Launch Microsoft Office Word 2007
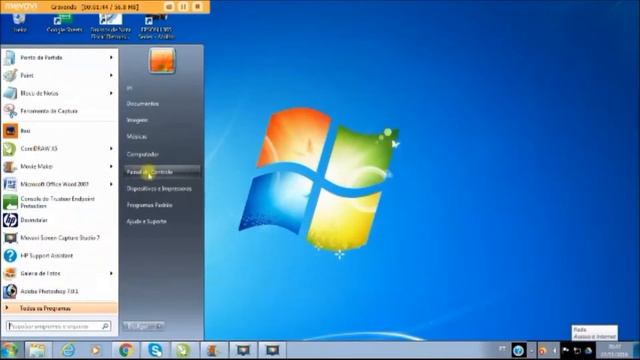 click(59, 184)
